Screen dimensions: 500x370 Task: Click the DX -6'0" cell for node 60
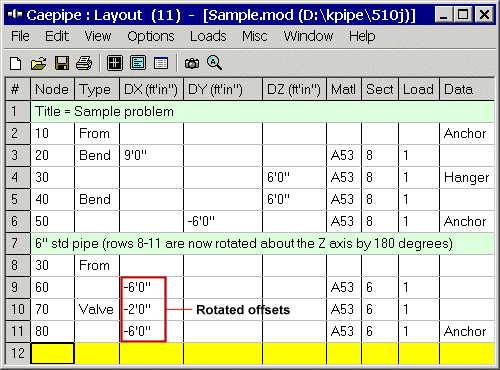coord(151,287)
